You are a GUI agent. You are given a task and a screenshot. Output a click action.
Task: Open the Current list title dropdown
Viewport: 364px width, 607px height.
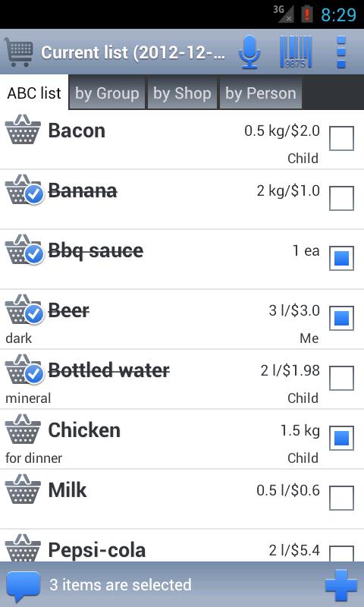pyautogui.click(x=133, y=52)
